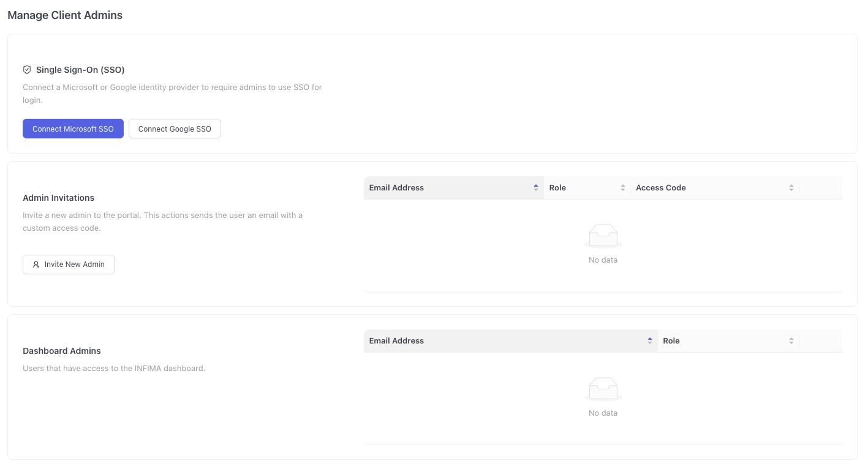Sort Admin Invitations by Role header label

(557, 188)
